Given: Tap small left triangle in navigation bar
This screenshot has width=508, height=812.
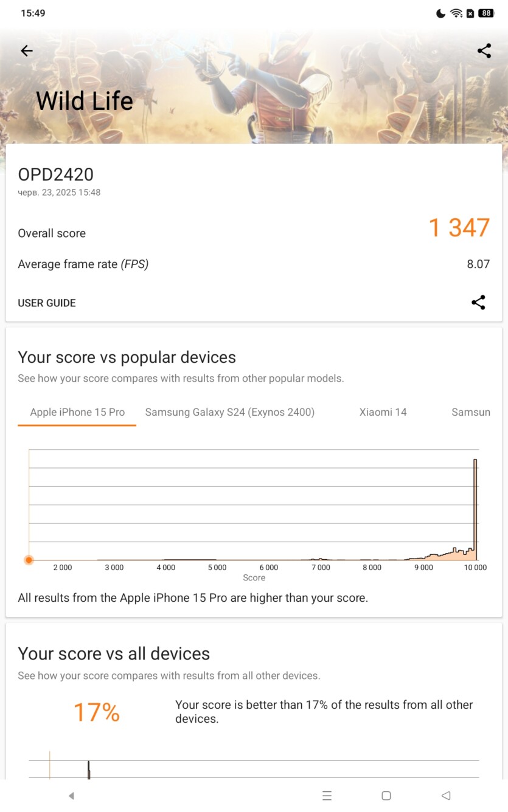Looking at the screenshot, I should [71, 796].
